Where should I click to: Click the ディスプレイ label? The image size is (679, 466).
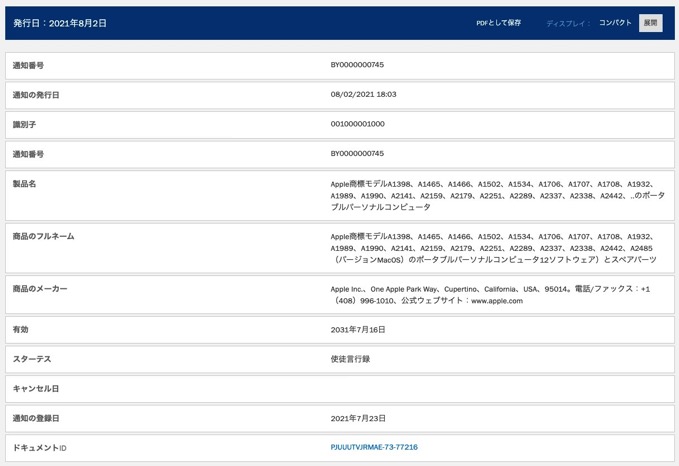coord(568,23)
